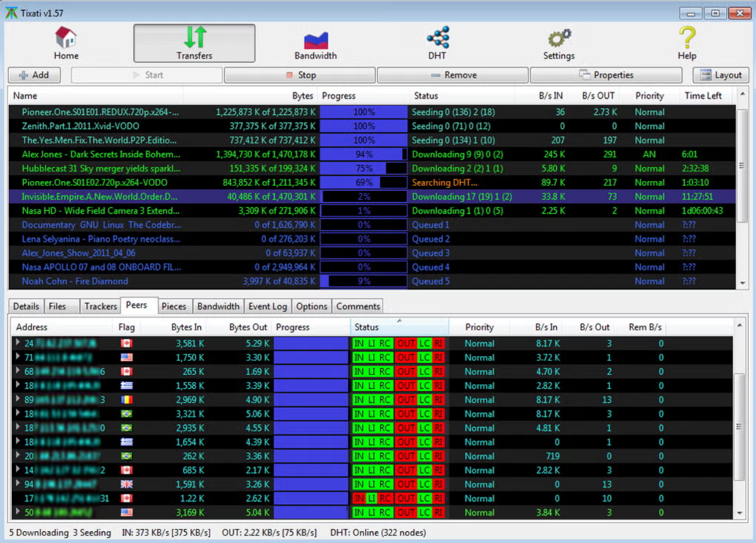
Task: Open the DHT network icon
Action: point(438,37)
